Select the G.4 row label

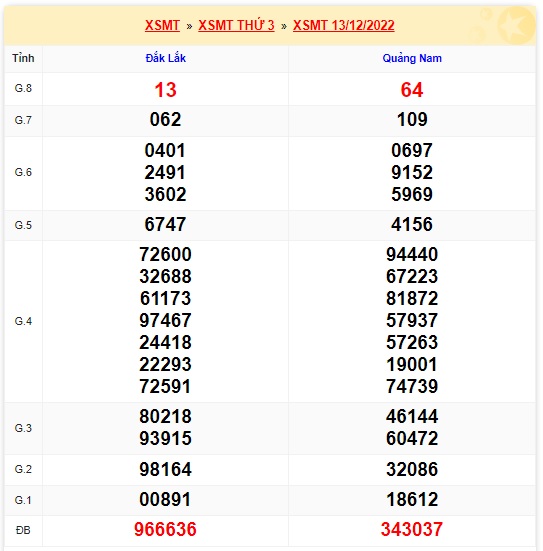pos(23,321)
